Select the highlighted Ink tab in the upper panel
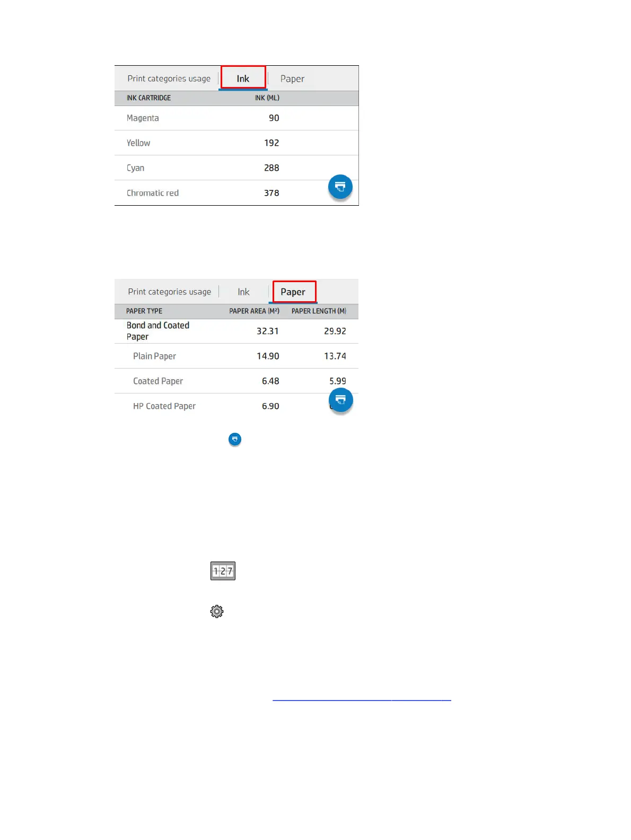The width and height of the screenshot is (631, 840). tap(243, 78)
